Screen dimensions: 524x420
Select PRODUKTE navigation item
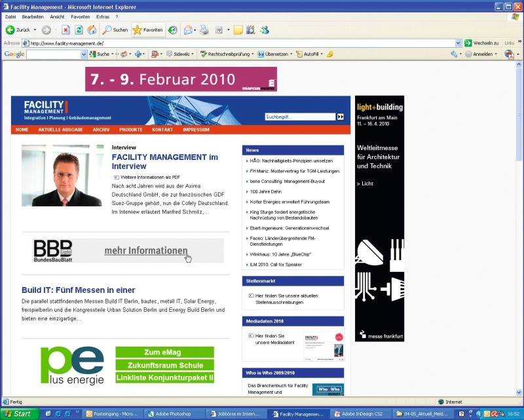click(130, 130)
